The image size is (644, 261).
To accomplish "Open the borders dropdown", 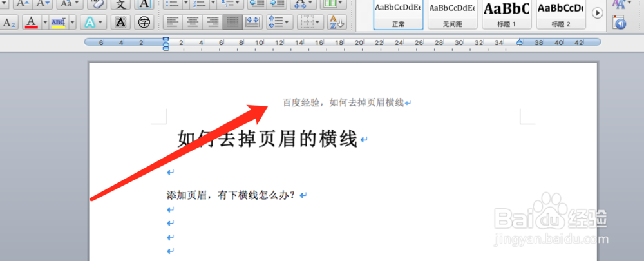I will tap(310, 23).
